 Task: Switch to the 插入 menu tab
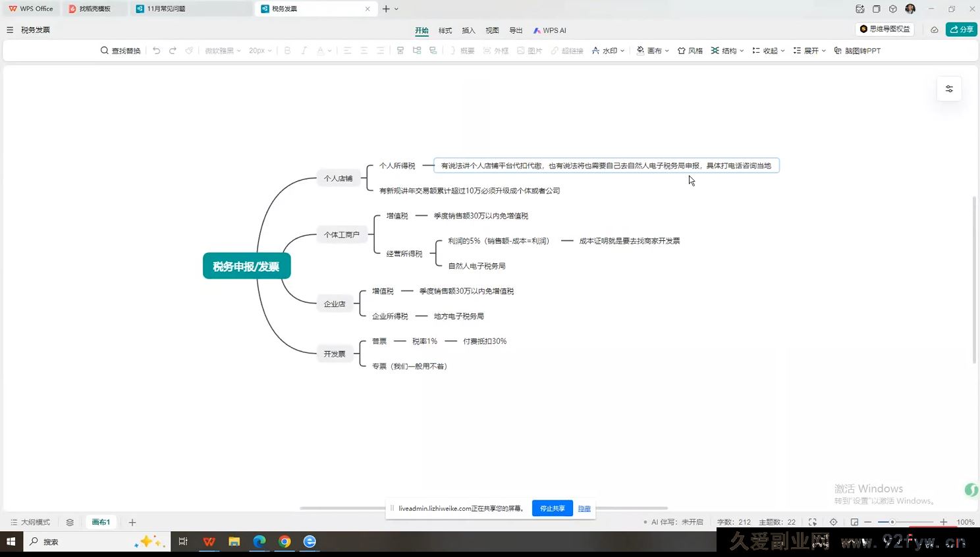coord(468,30)
